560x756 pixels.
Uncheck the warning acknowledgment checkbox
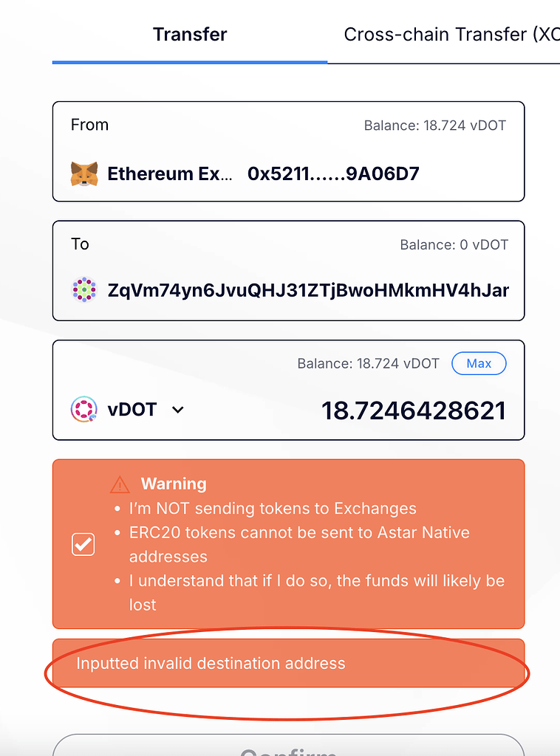tap(83, 544)
